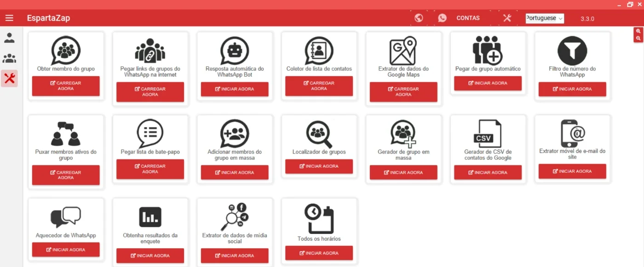Viewport: 644px width, 267px height.
Task: Click the Coletor de lista de contatos icon
Action: click(319, 51)
